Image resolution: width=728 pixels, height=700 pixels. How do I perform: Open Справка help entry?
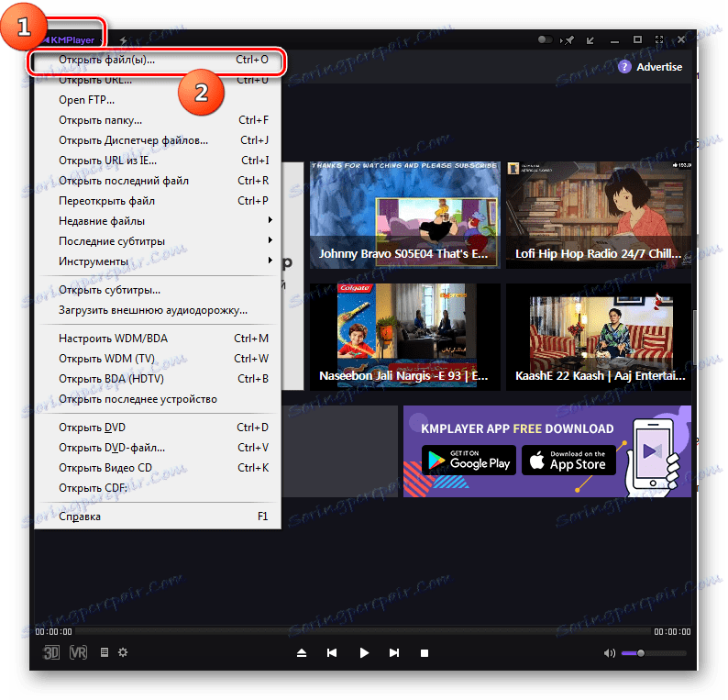click(x=158, y=517)
